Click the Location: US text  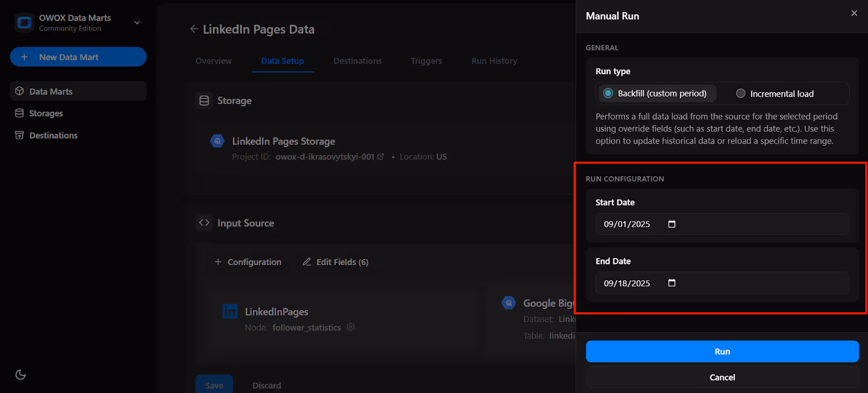423,157
